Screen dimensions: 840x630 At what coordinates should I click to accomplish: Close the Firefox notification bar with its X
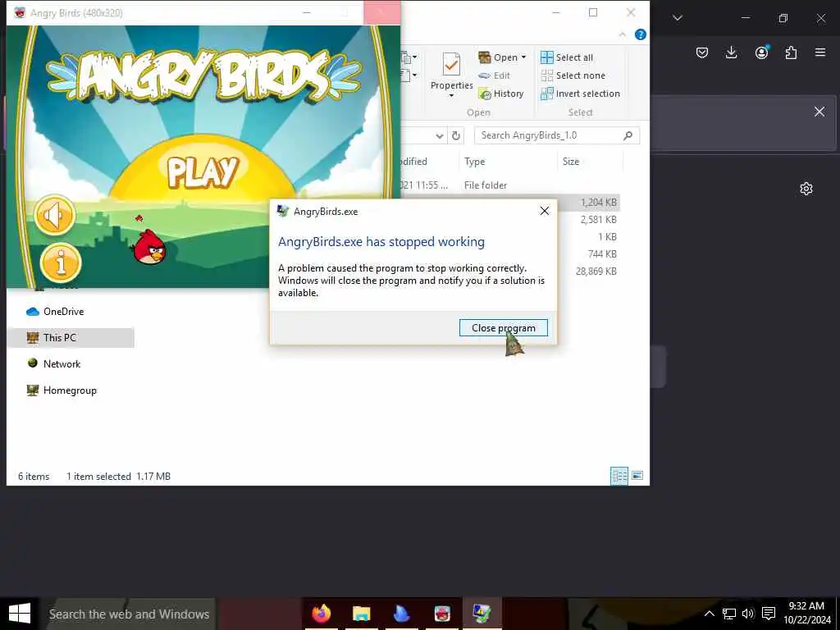819,112
